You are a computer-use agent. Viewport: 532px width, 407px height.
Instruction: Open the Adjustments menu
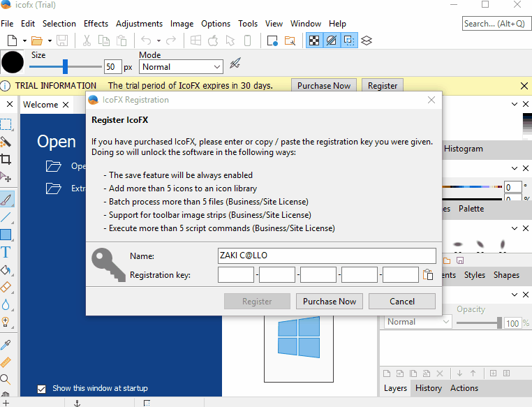point(139,24)
